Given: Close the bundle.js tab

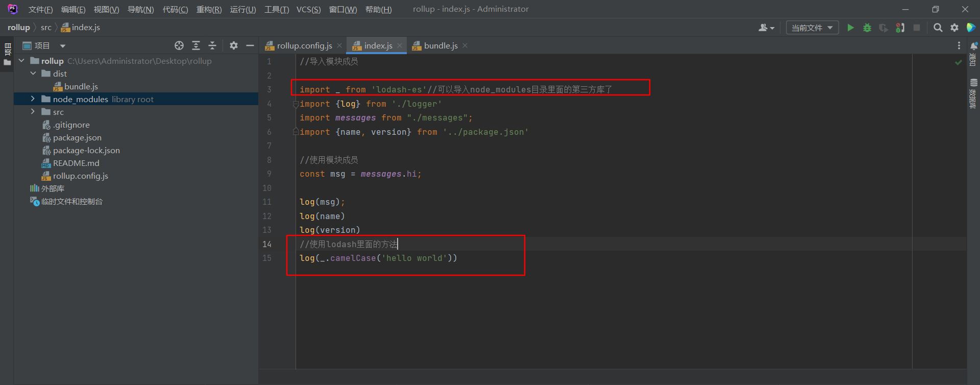Looking at the screenshot, I should (465, 45).
